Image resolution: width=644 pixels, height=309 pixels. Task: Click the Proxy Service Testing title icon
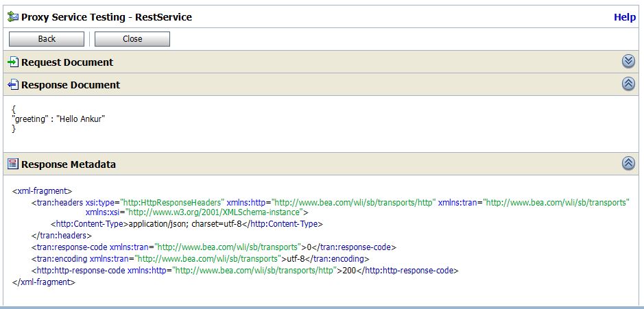(x=12, y=17)
